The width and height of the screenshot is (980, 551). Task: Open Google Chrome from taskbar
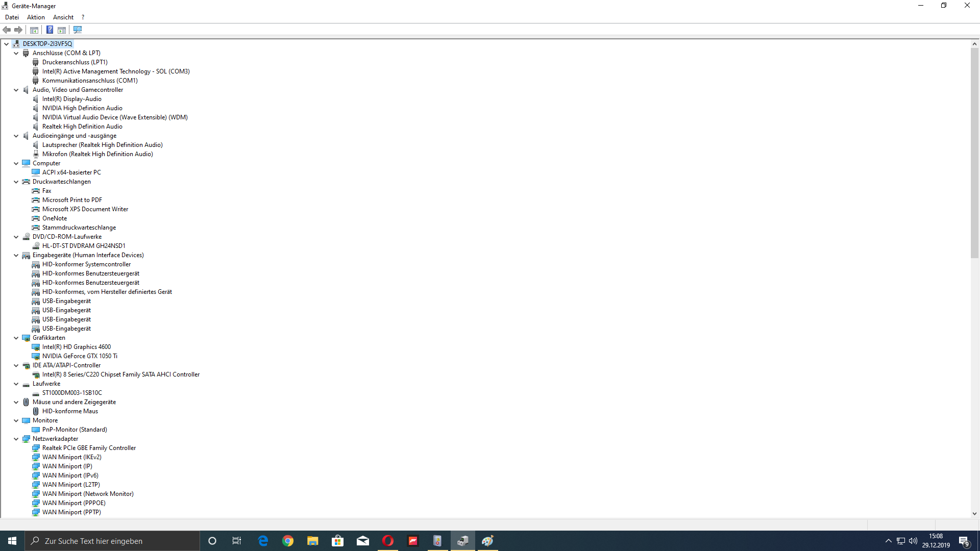point(288,541)
